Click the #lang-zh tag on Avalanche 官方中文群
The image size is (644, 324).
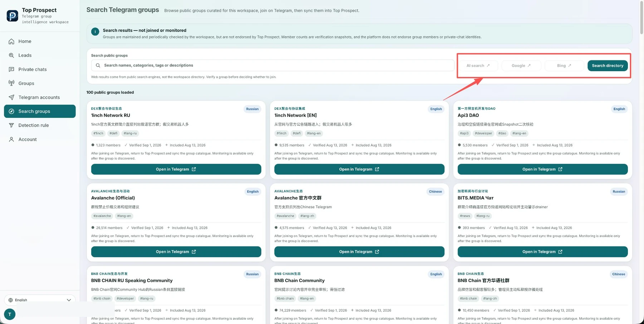coord(307,216)
